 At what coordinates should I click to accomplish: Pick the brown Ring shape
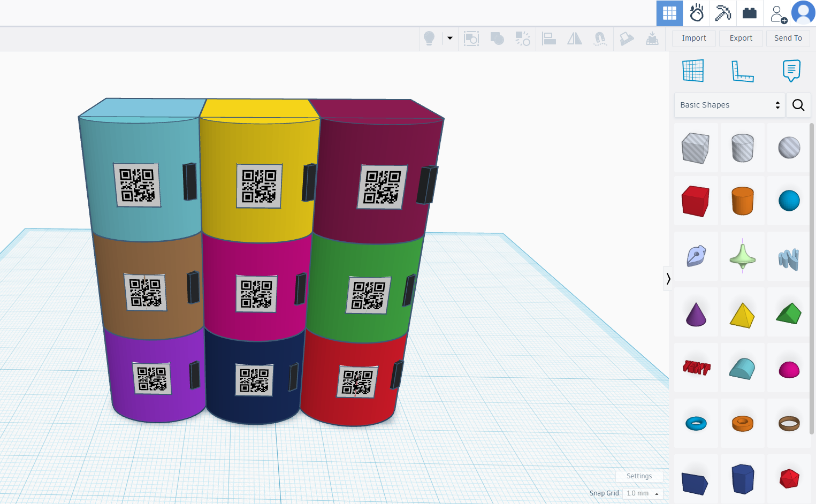[x=789, y=423]
